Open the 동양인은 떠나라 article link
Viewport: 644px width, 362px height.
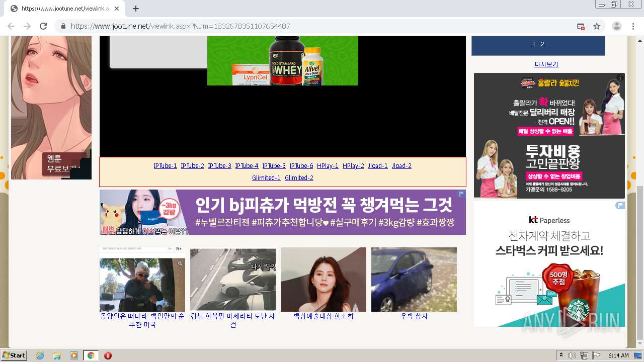(x=142, y=320)
